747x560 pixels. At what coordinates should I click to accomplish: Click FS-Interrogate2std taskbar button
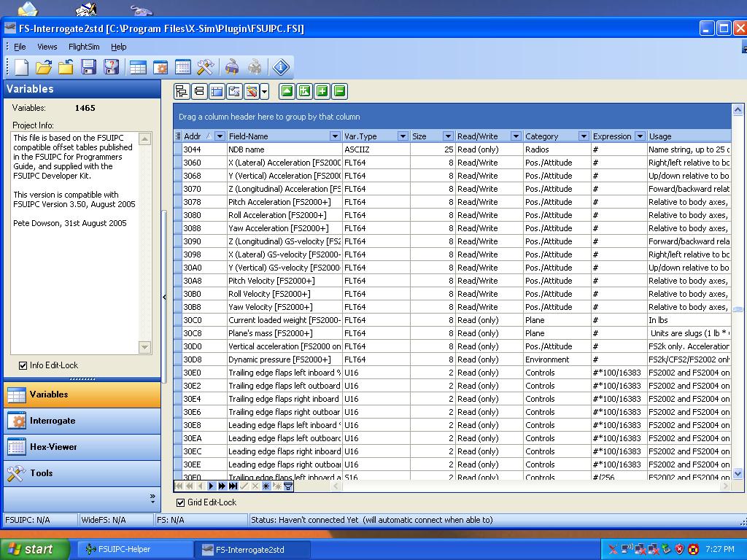click(253, 550)
